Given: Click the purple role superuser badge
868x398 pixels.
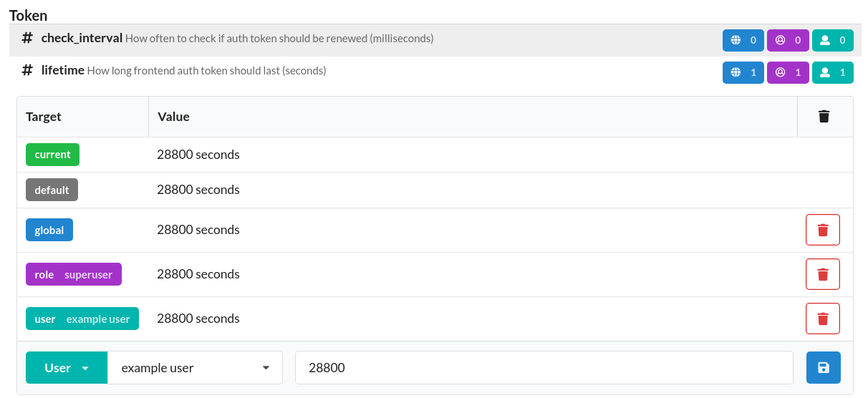Looking at the screenshot, I should (74, 274).
